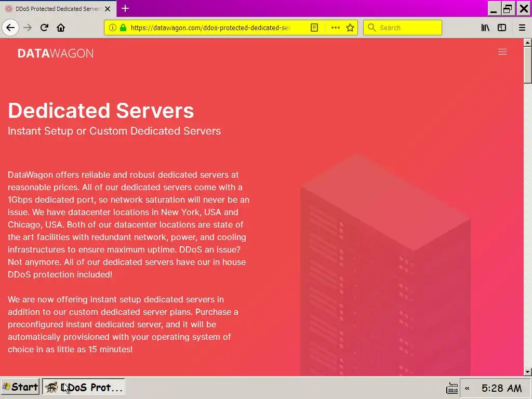
Task: Click the datawagon.com address bar URL
Action: (210, 28)
